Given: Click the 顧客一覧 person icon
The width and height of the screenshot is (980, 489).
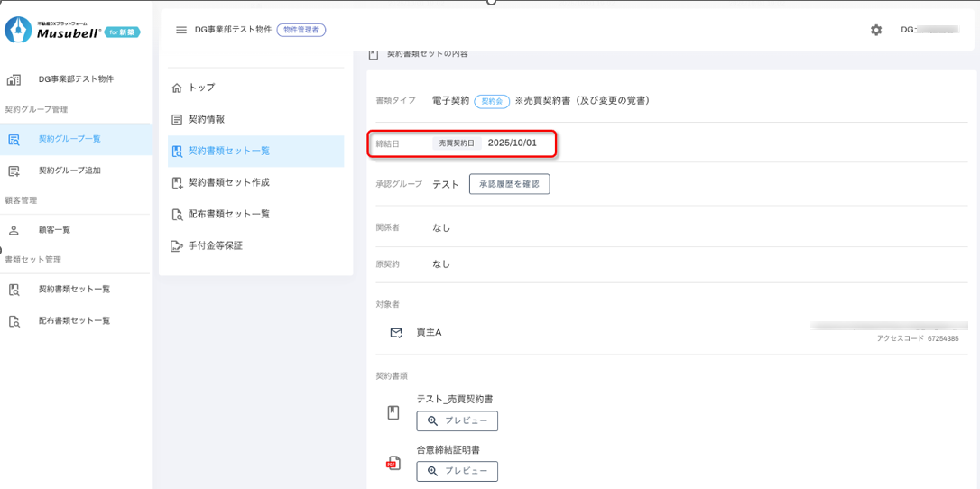Looking at the screenshot, I should pos(14,230).
